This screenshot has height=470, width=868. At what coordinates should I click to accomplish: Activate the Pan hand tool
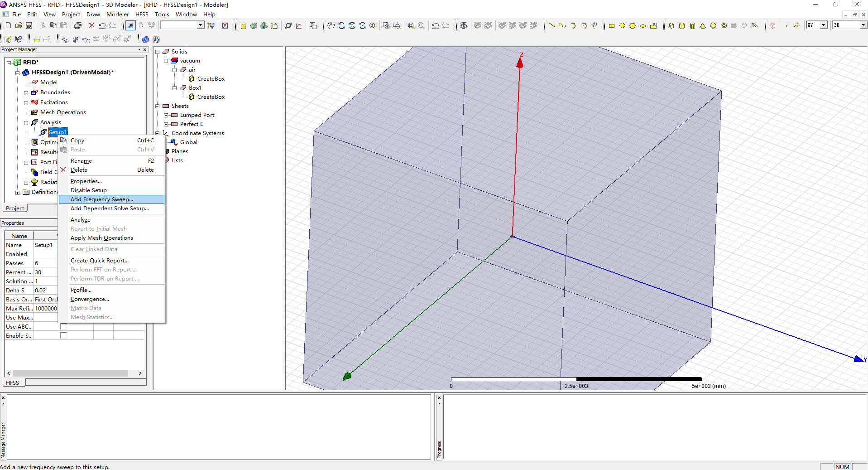point(331,26)
